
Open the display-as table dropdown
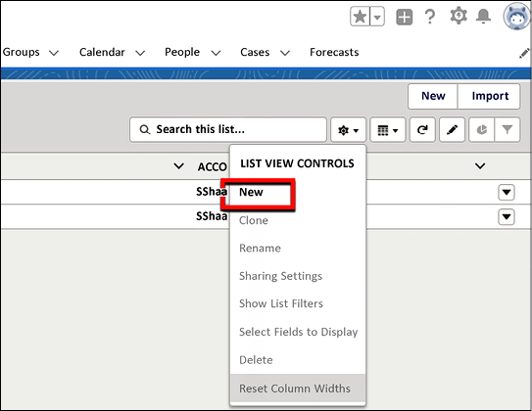point(388,129)
